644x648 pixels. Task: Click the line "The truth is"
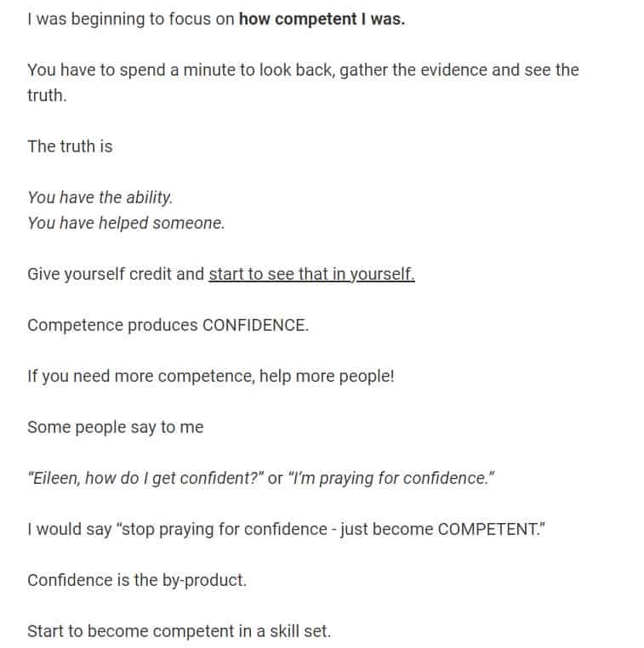pos(70,147)
